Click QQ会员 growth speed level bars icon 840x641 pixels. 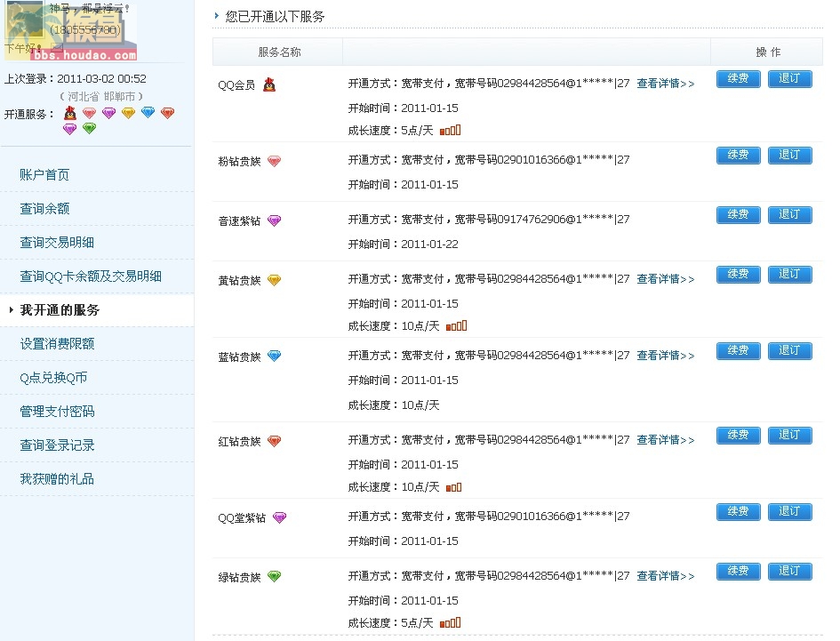[450, 130]
